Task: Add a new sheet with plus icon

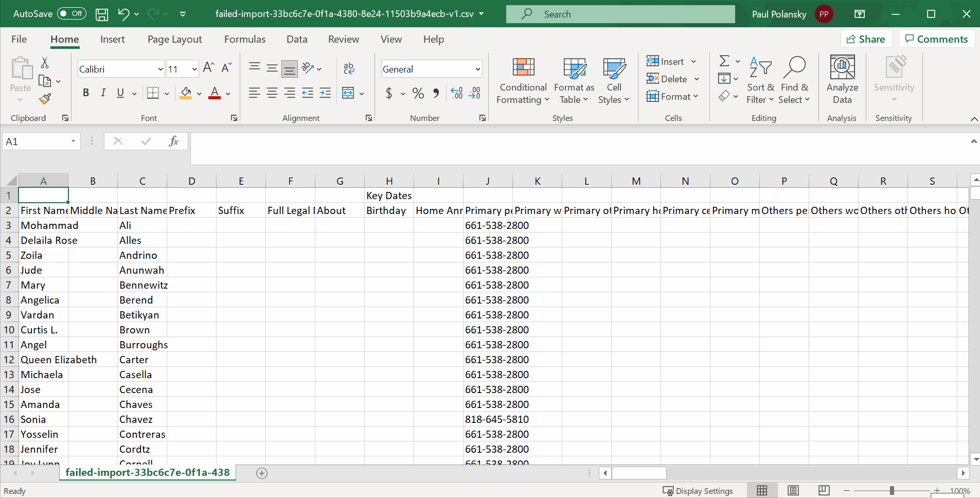Action: pos(262,473)
